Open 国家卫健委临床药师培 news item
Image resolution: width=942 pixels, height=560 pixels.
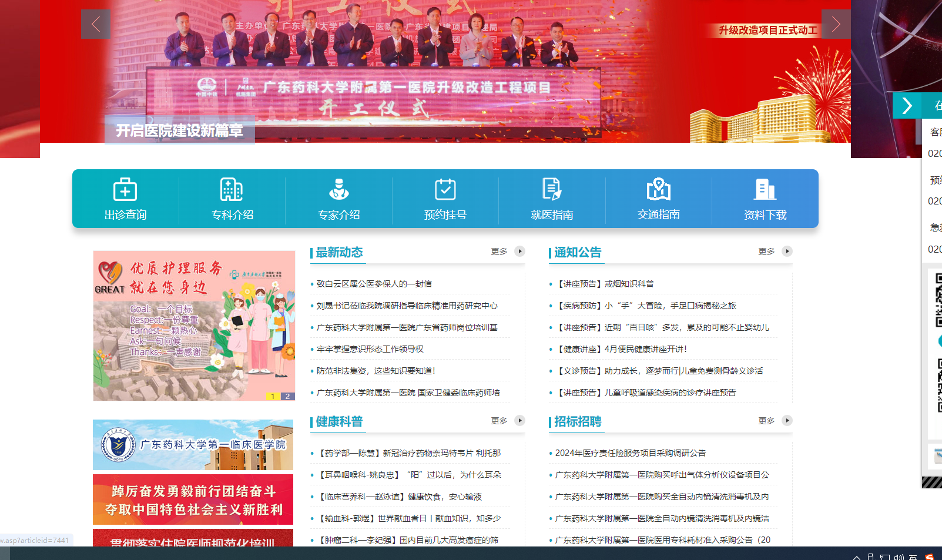[408, 393]
